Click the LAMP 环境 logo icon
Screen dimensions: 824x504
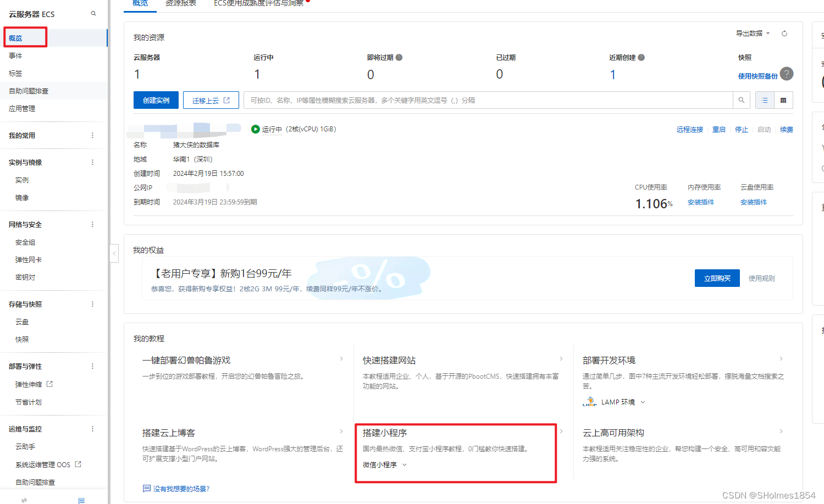point(589,402)
